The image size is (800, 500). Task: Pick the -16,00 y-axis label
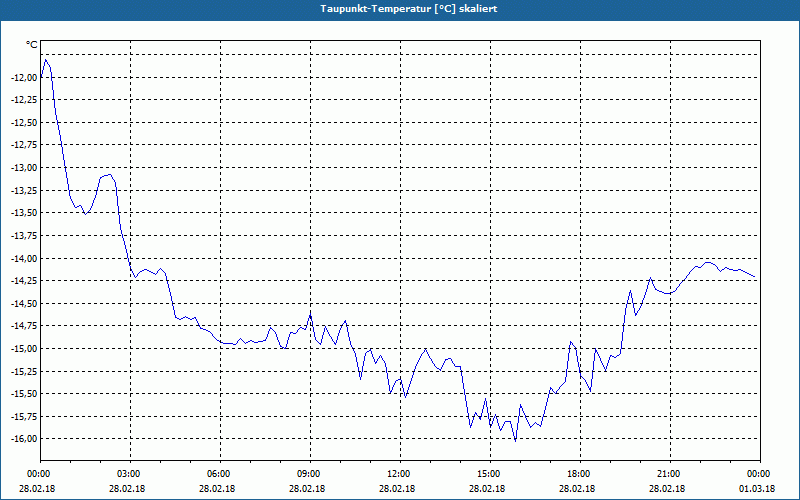point(24,439)
